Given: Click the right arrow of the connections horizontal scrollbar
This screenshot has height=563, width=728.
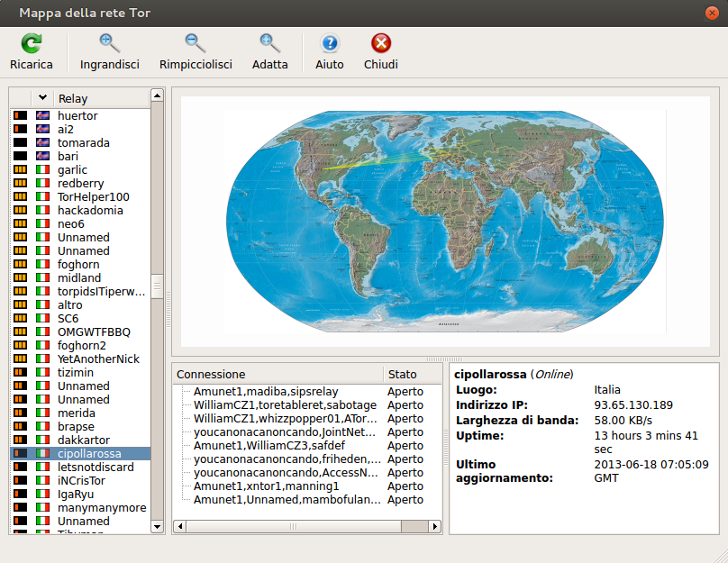Looking at the screenshot, I should (x=434, y=526).
